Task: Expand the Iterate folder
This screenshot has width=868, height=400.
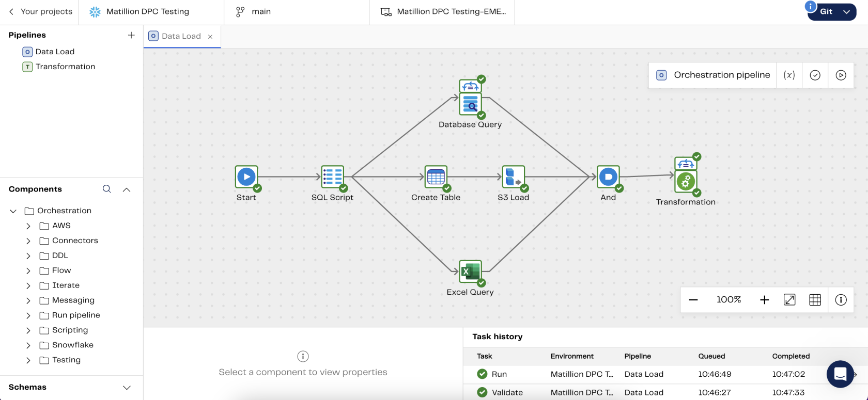Action: [28, 286]
